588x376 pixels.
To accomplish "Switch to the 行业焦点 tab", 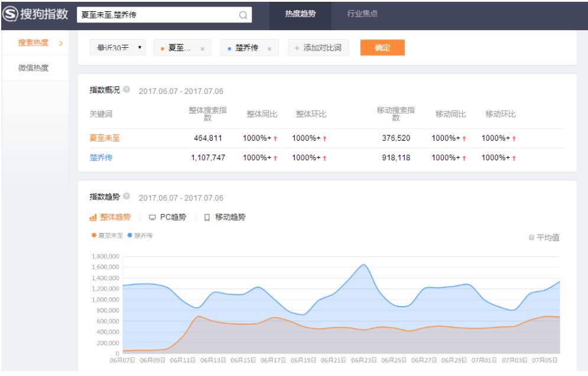I will pyautogui.click(x=362, y=14).
